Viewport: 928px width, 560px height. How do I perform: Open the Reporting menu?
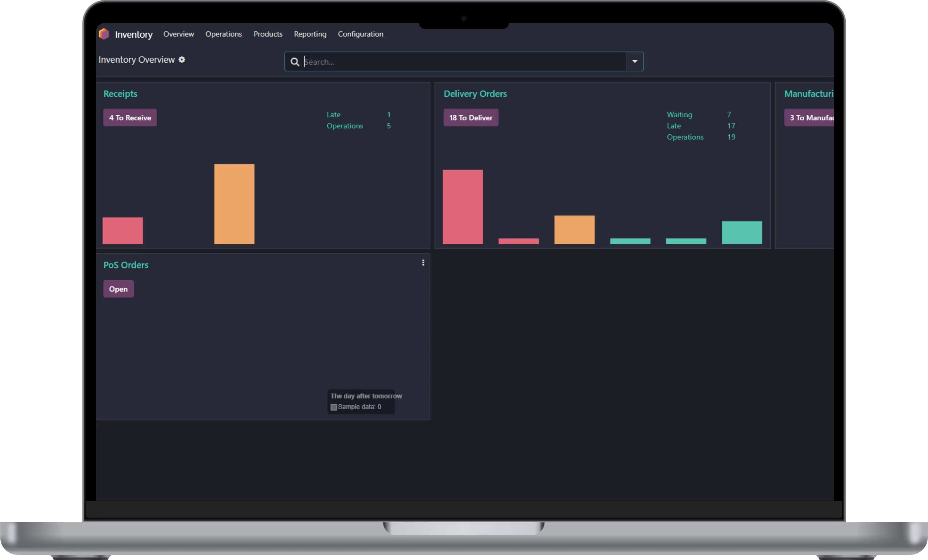310,34
